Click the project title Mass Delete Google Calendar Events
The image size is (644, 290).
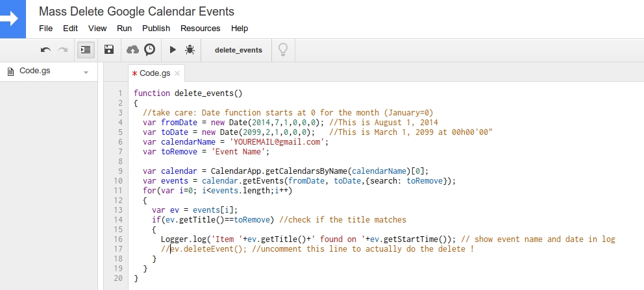[x=137, y=12]
